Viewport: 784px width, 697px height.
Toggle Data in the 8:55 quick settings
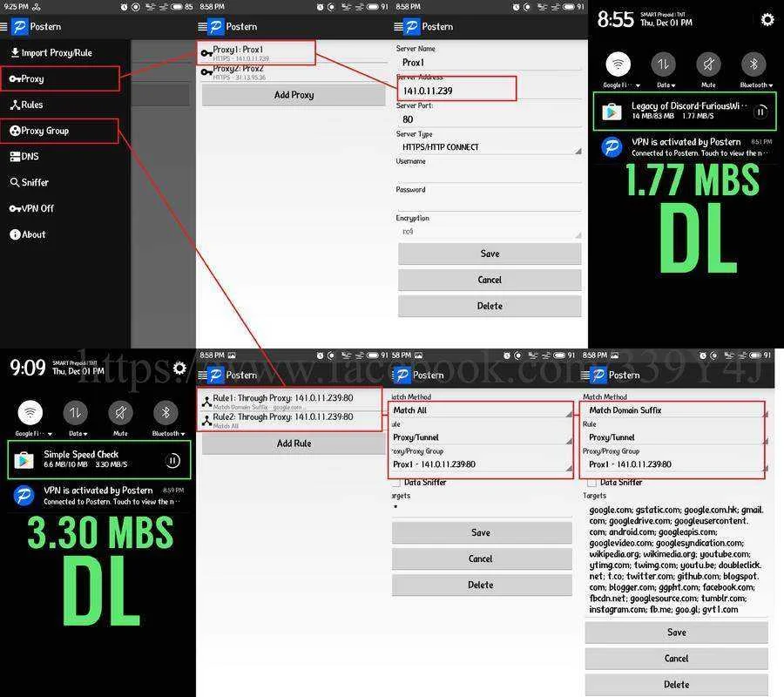click(663, 64)
